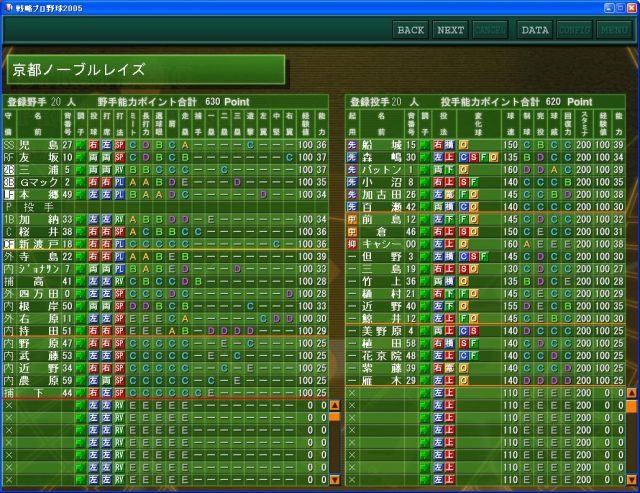Click the closer role icon for キャシー

pyautogui.click(x=352, y=244)
